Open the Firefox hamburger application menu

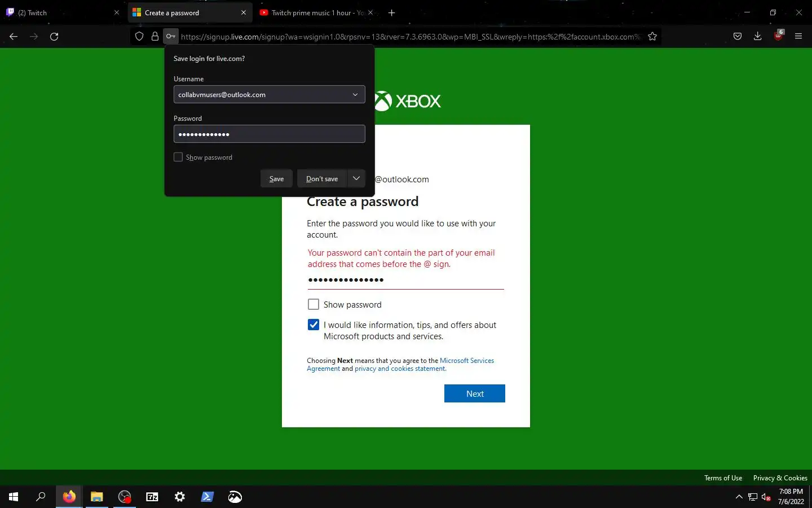[x=798, y=37]
